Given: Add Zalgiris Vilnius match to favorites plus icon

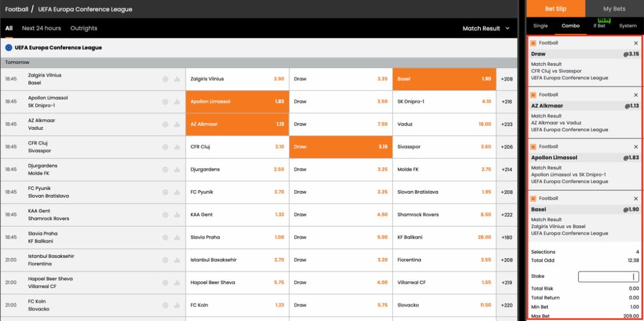Looking at the screenshot, I should click(165, 79).
